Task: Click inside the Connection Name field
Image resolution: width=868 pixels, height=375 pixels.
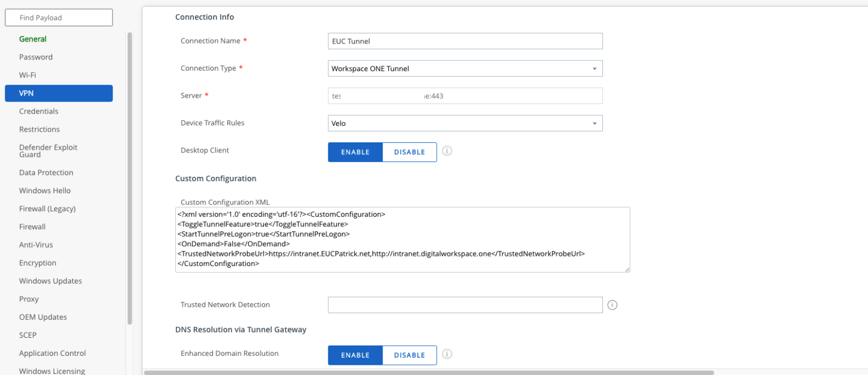Action: [465, 41]
